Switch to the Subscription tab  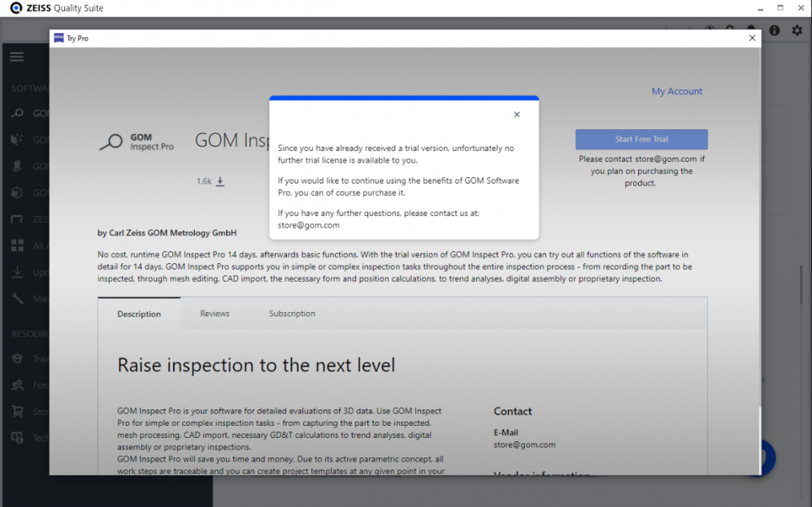tap(292, 314)
